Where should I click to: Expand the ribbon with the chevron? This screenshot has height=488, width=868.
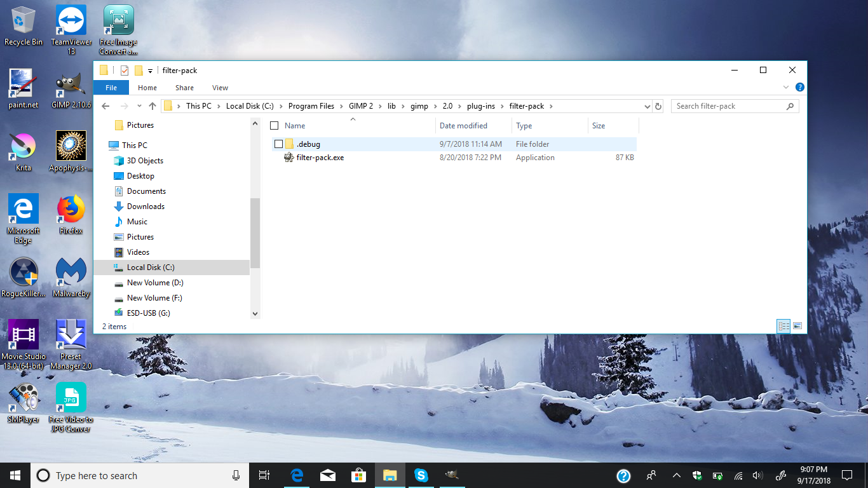(786, 88)
